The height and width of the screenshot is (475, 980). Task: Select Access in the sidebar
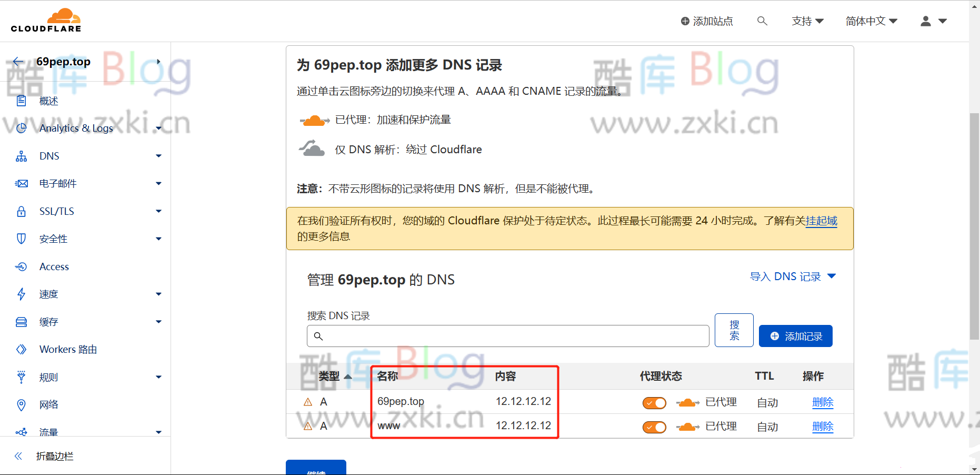54,266
